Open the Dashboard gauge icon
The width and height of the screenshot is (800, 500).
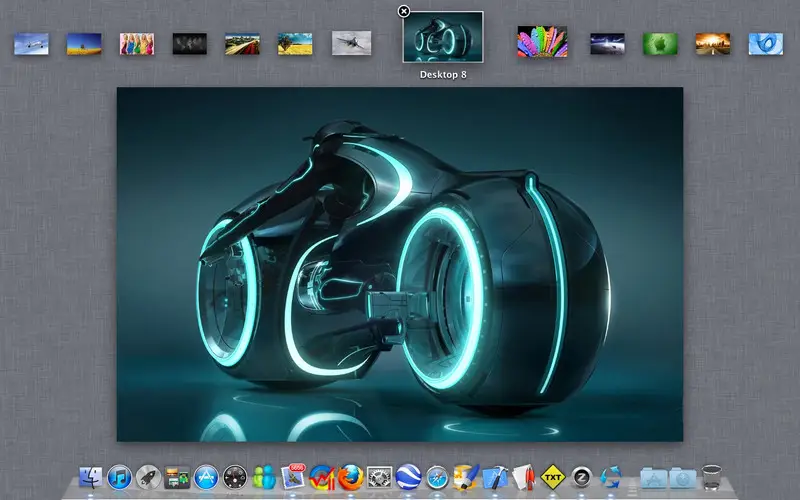tap(235, 478)
